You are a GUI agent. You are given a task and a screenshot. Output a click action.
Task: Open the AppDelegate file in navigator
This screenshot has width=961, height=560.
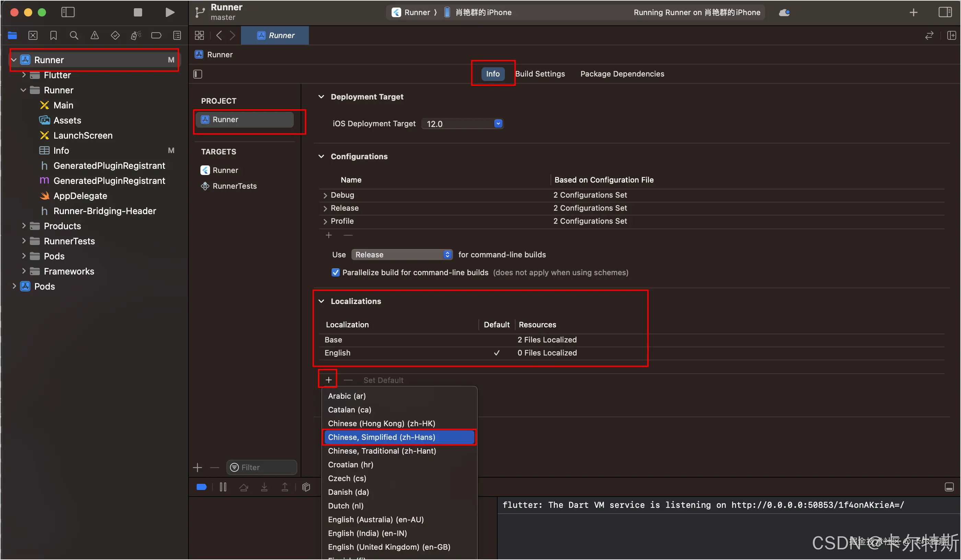(x=80, y=196)
